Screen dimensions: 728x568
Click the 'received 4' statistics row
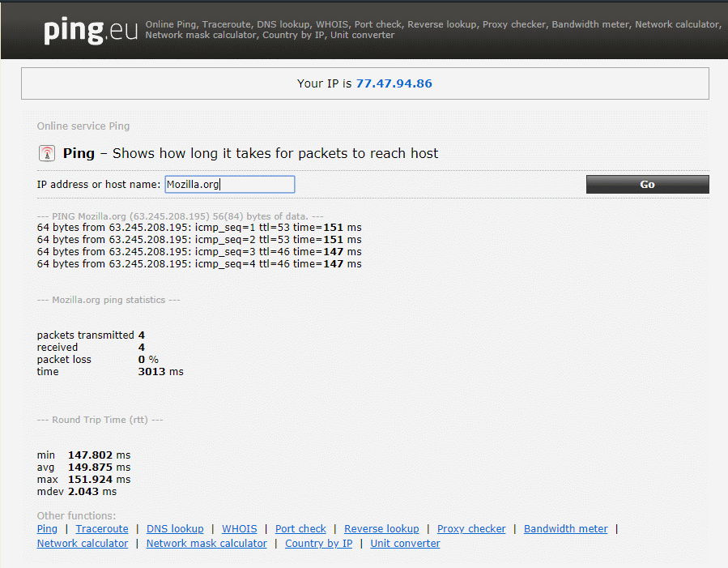[x=91, y=348]
